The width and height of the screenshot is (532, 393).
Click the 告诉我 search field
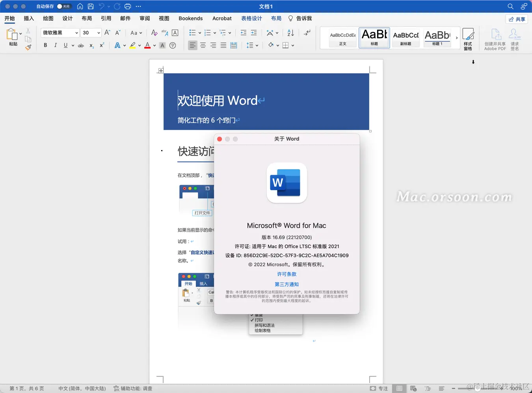(300, 19)
